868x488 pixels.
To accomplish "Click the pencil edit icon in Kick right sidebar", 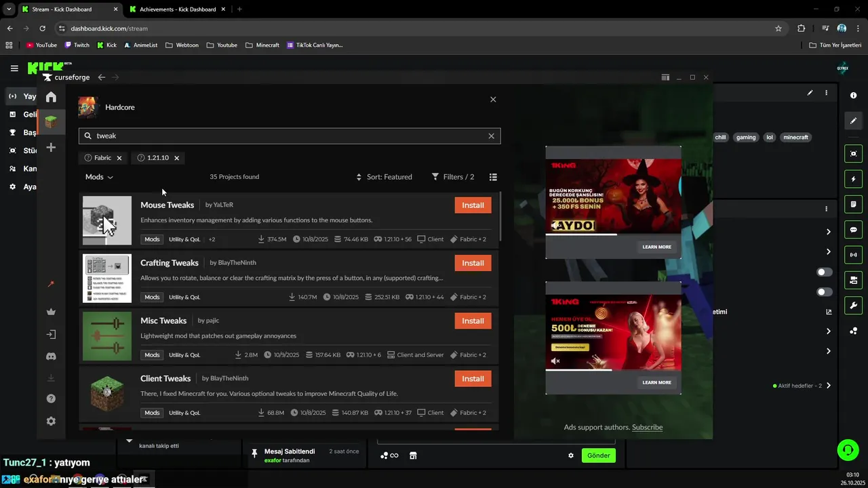I will click(854, 121).
